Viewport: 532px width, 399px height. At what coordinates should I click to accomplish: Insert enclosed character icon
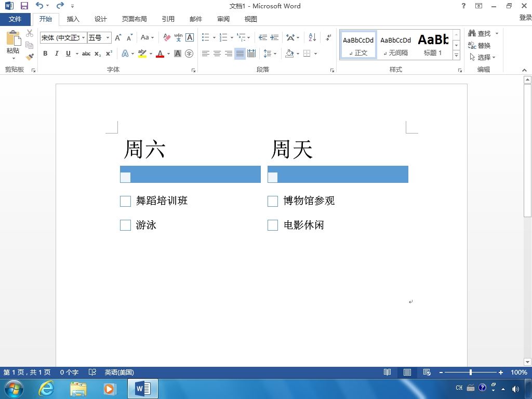[189, 54]
